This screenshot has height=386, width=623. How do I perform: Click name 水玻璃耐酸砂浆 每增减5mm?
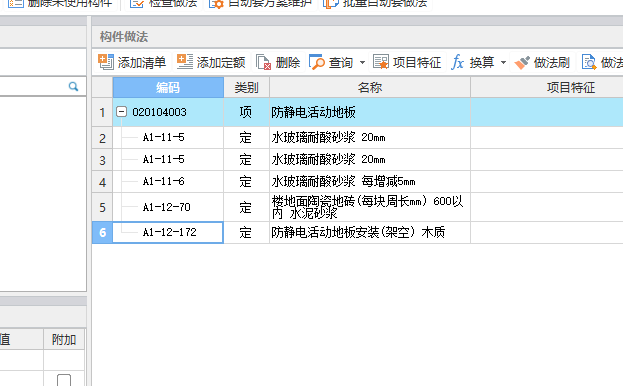pyautogui.click(x=343, y=182)
